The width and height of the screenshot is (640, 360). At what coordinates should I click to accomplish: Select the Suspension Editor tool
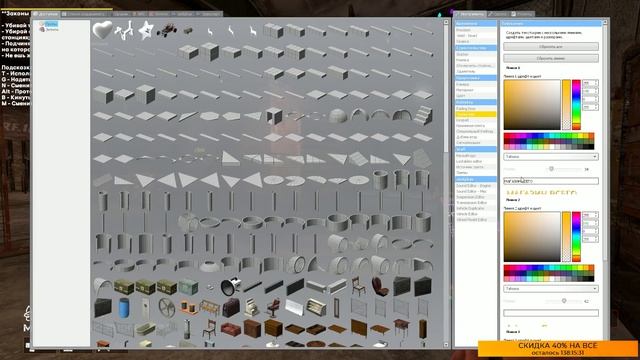point(476,197)
